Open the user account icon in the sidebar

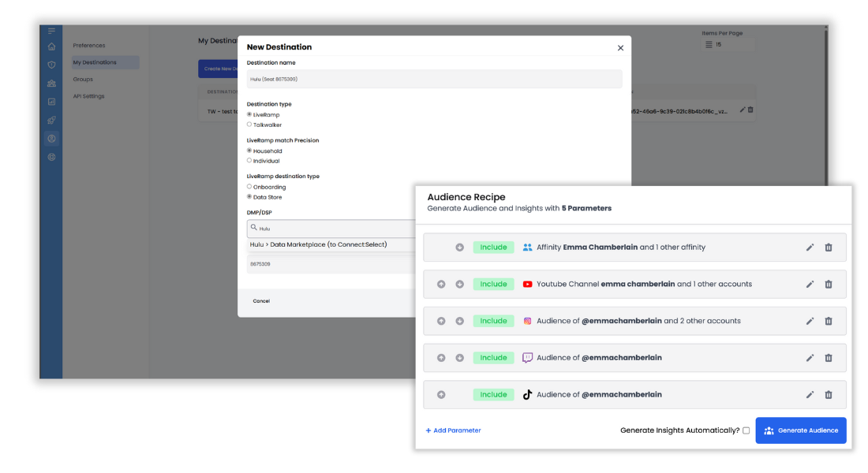pyautogui.click(x=51, y=138)
